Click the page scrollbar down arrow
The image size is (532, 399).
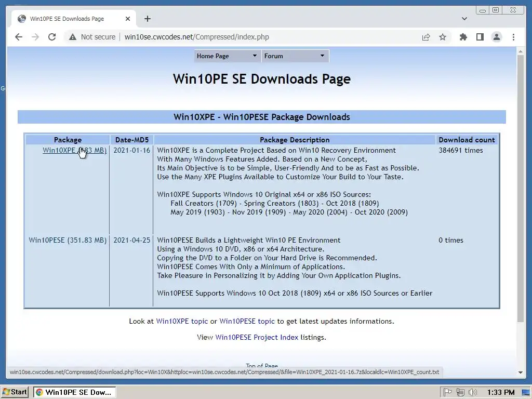pos(521,372)
